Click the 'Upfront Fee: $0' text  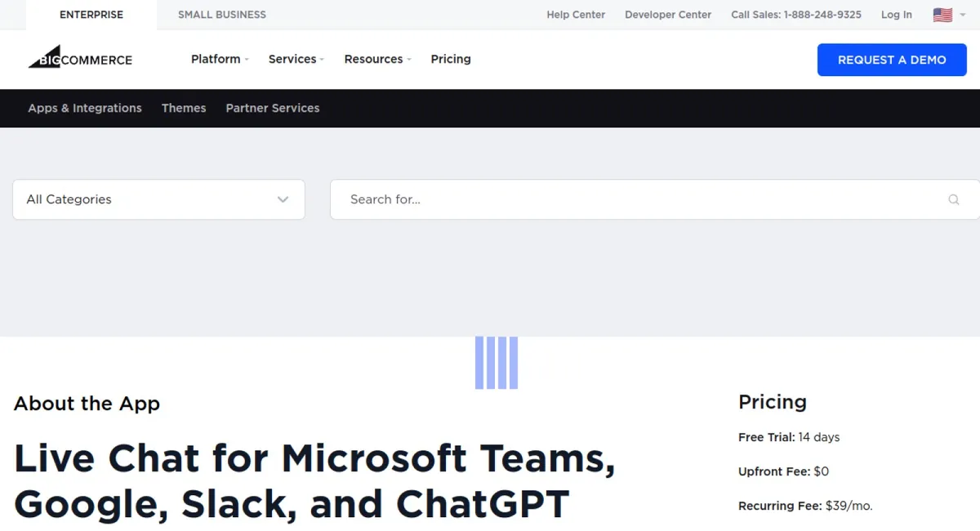tap(783, 471)
